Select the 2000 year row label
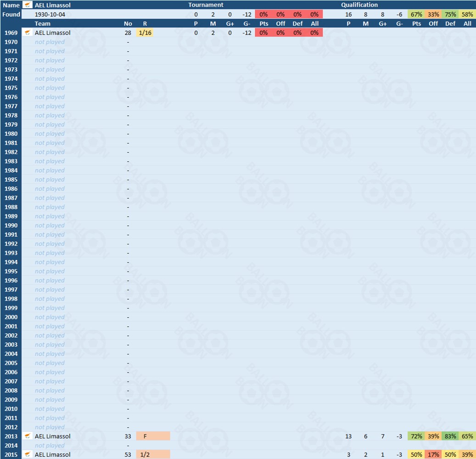 pyautogui.click(x=11, y=317)
